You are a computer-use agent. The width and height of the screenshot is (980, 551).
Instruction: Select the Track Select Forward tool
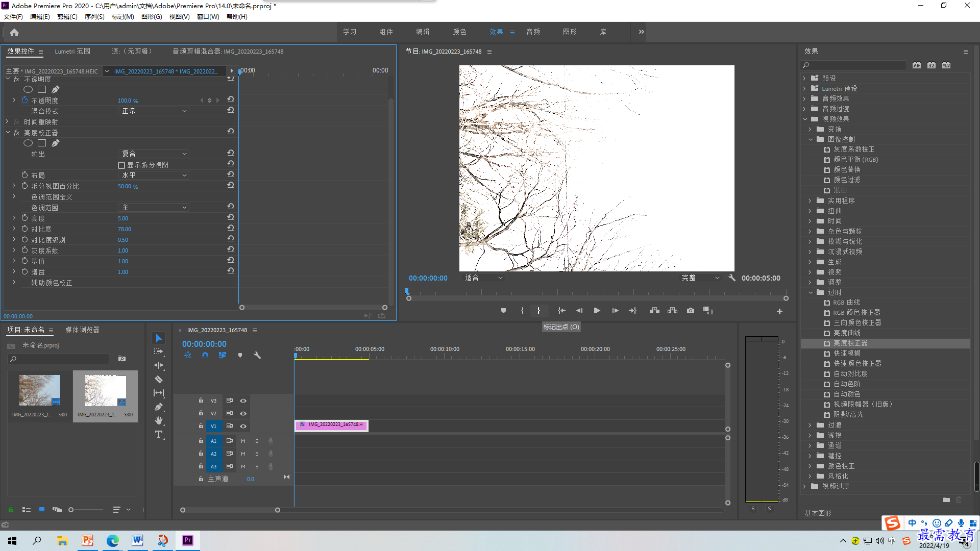159,352
